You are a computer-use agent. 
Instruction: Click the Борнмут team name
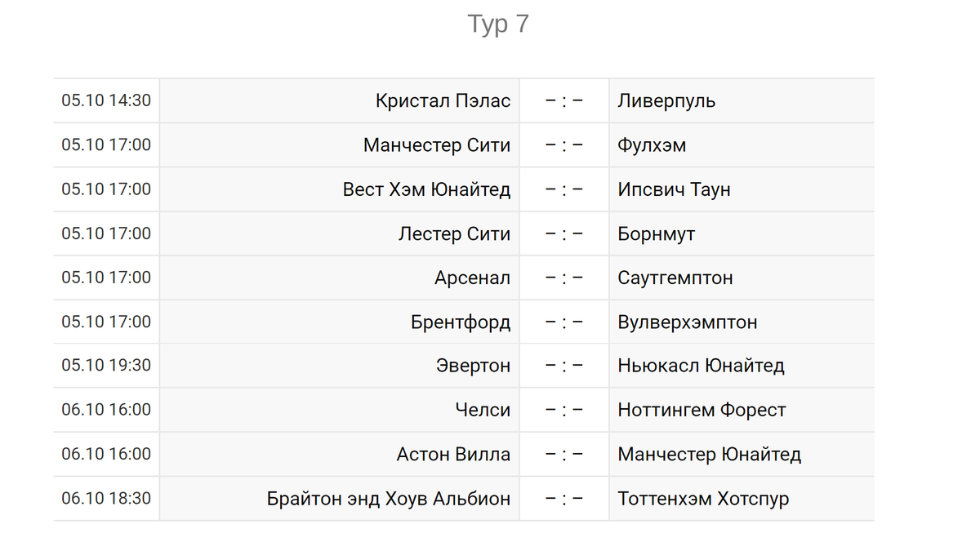(657, 233)
